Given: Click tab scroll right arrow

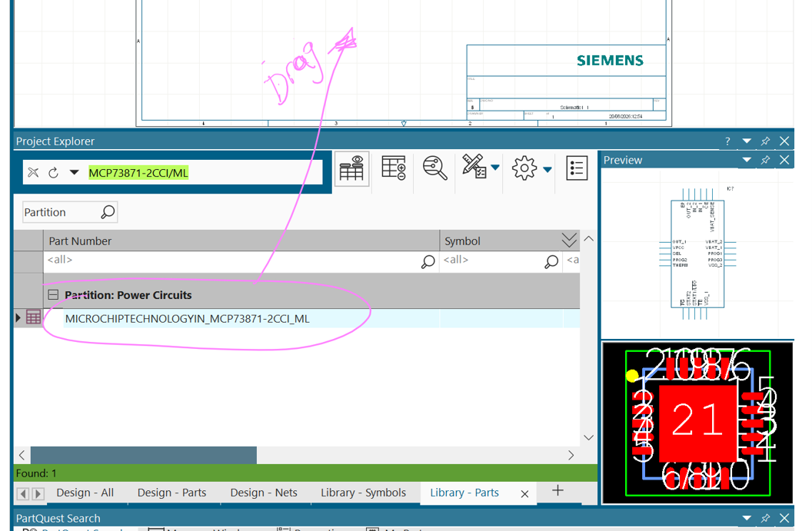Looking at the screenshot, I should 38,494.
